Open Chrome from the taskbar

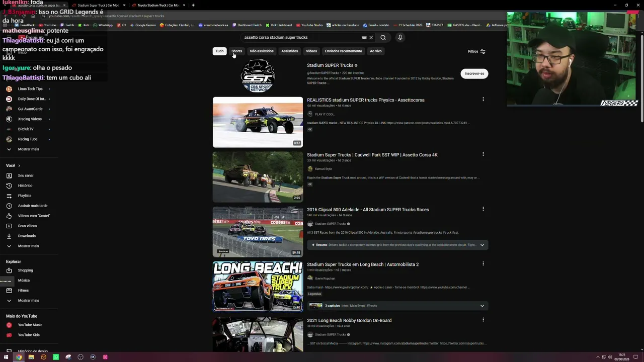tap(19, 357)
